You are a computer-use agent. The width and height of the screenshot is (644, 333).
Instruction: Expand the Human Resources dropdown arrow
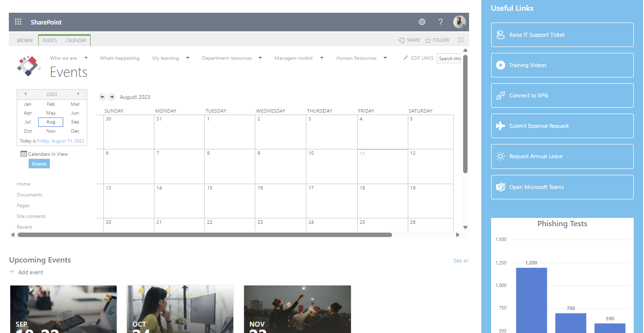click(385, 58)
